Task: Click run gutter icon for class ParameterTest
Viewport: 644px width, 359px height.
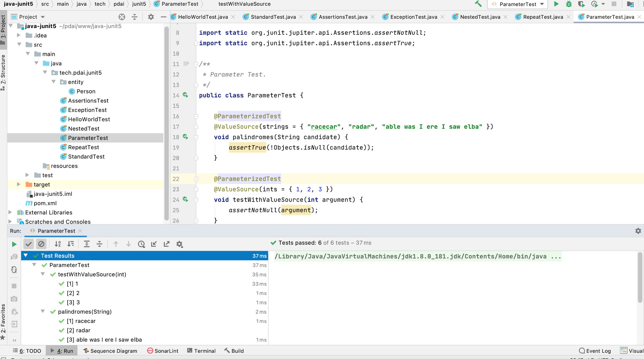Action: 185,95
